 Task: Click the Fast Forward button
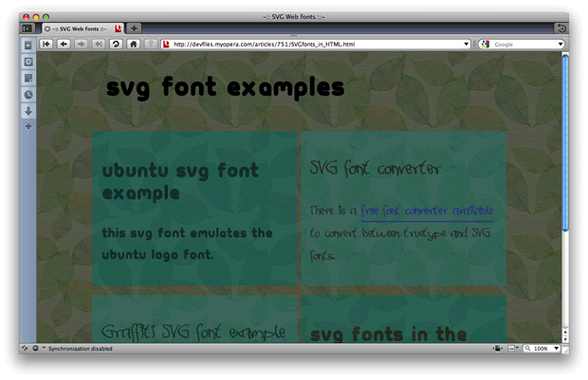[99, 45]
